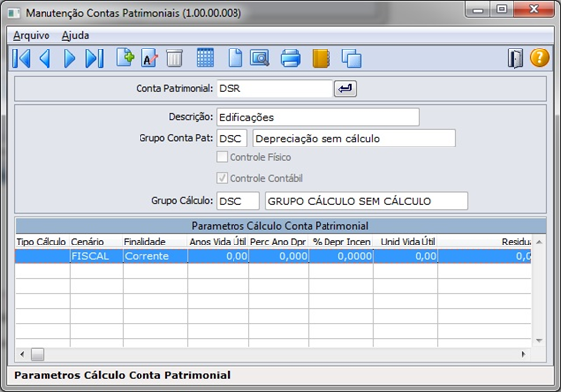
Task: Add a new record with plus-page icon
Action: pos(125,57)
